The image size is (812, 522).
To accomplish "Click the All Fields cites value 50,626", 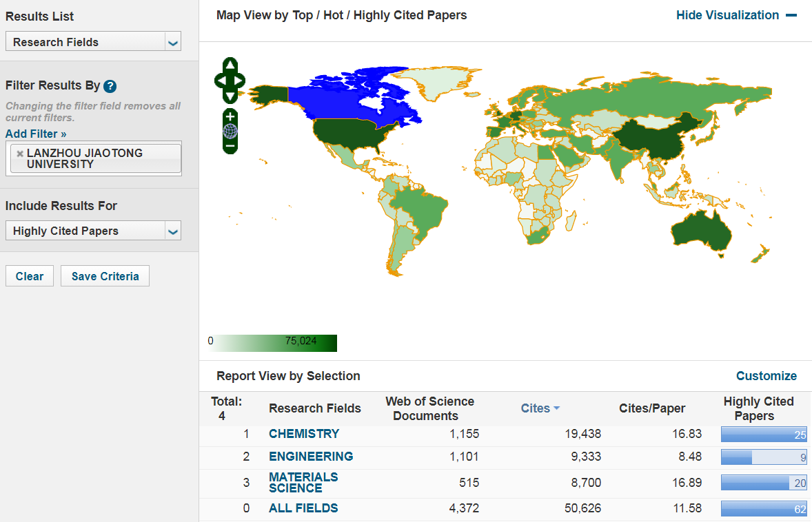I will pyautogui.click(x=582, y=508).
